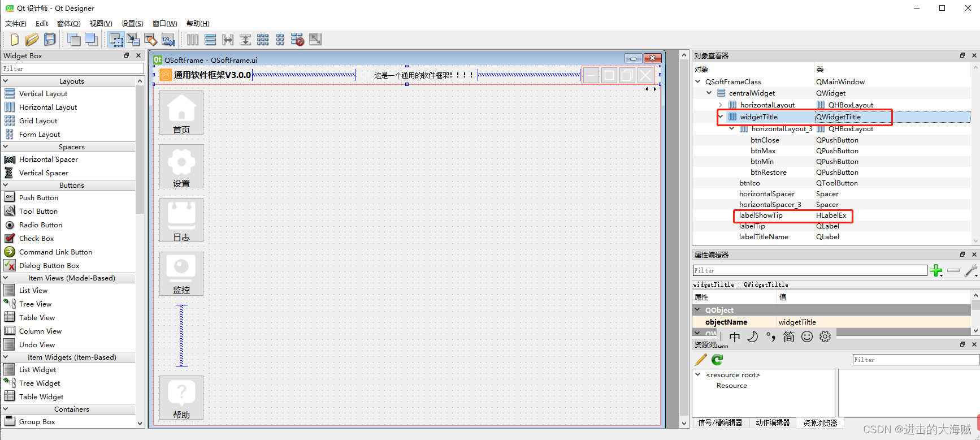The image size is (980, 440).
Task: Click the Open form folder icon
Action: click(x=32, y=40)
